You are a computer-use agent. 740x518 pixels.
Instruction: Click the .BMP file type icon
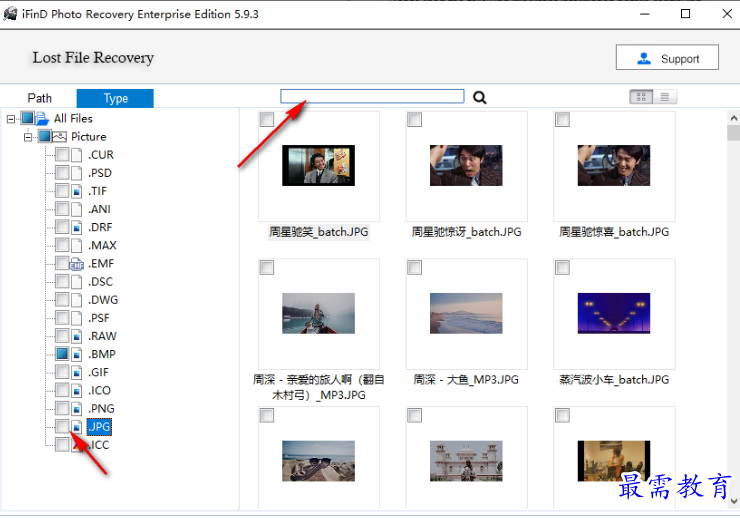76,354
